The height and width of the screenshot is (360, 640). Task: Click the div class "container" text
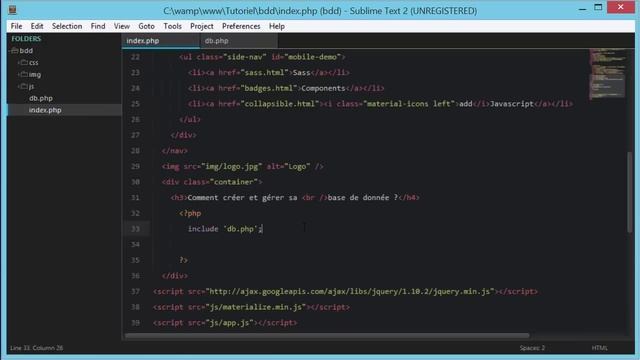click(234, 182)
